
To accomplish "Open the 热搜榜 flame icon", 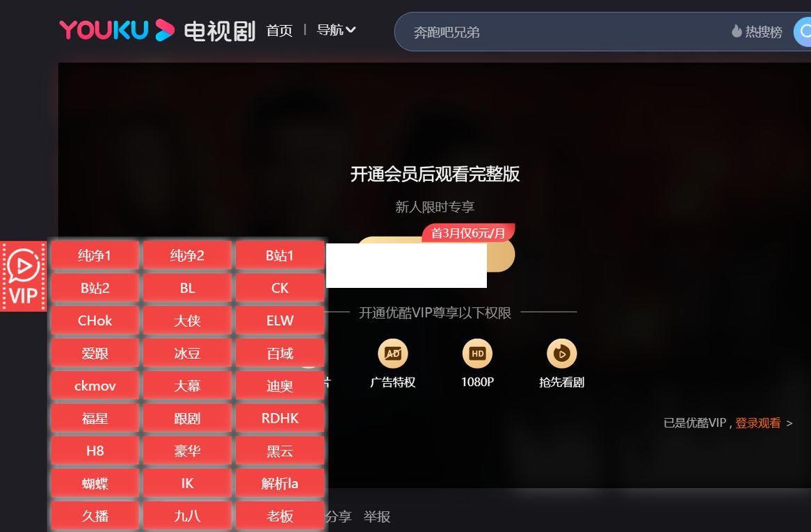I will coord(737,31).
